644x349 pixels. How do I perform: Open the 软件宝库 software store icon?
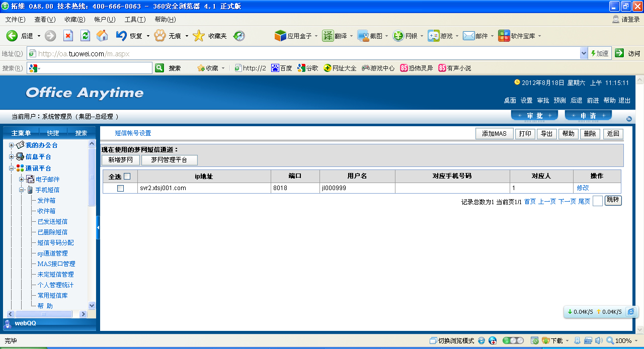504,36
